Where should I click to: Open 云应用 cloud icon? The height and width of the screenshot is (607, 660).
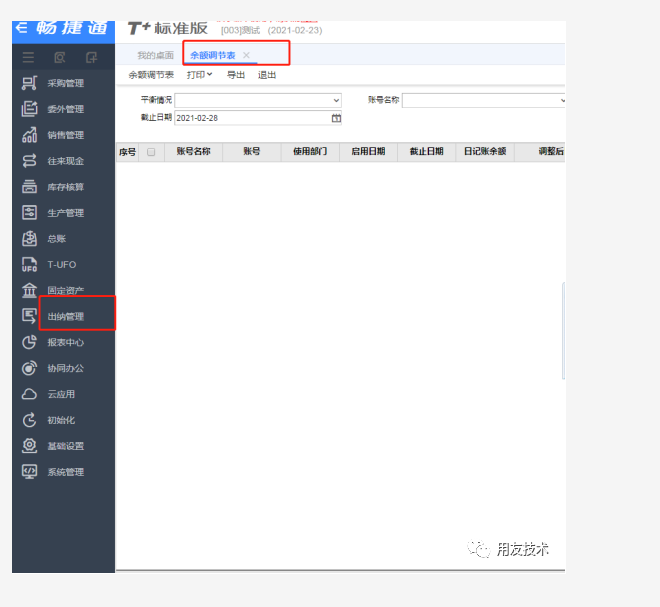[29, 394]
